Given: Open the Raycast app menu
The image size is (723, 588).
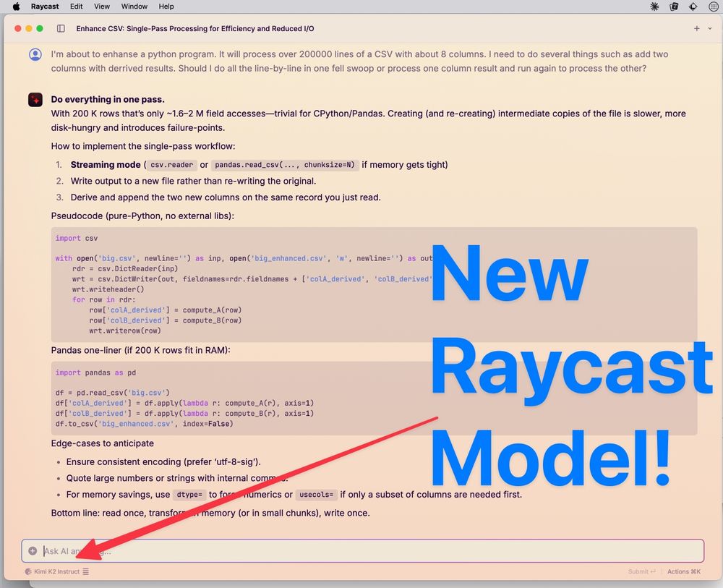Looking at the screenshot, I should pyautogui.click(x=45, y=7).
